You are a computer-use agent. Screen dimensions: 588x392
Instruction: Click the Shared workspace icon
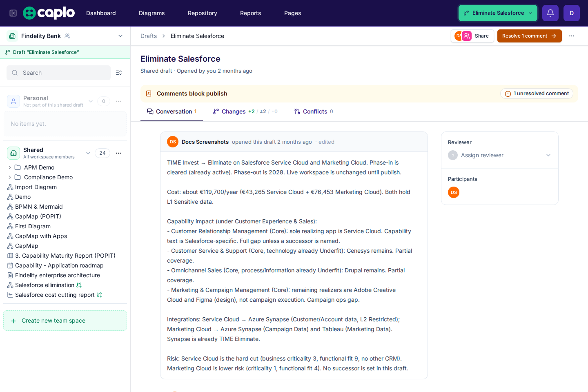click(x=13, y=153)
